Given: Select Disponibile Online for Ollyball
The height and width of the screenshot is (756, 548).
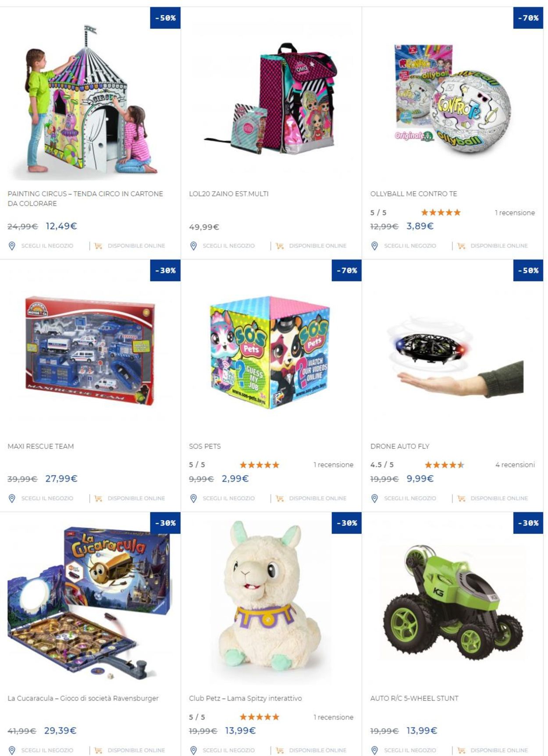Looking at the screenshot, I should tap(499, 246).
